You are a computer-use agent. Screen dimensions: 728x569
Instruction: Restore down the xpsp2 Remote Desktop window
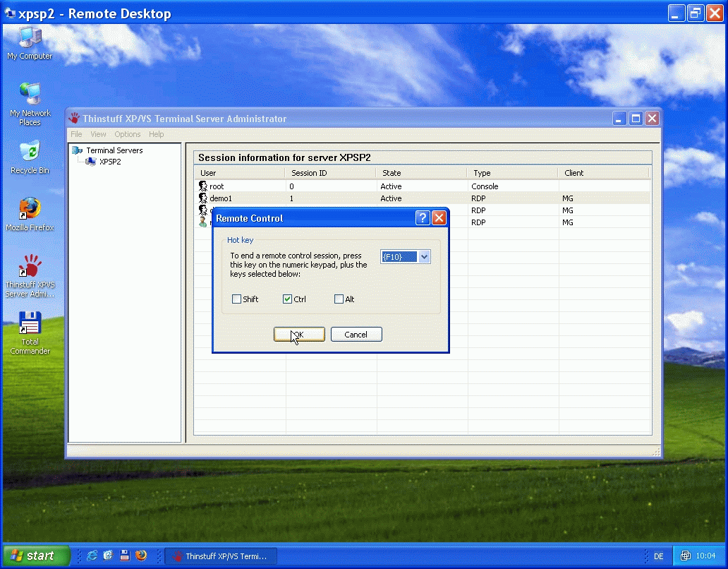pyautogui.click(x=696, y=13)
